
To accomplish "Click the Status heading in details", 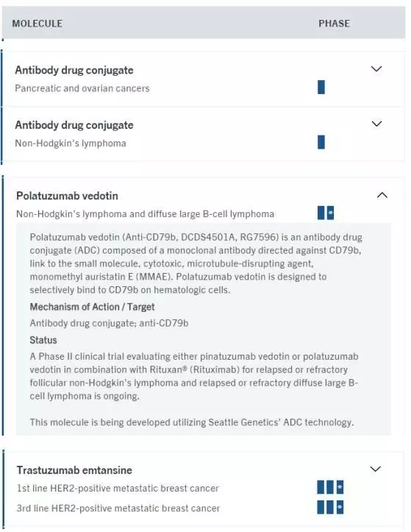I will (x=43, y=340).
